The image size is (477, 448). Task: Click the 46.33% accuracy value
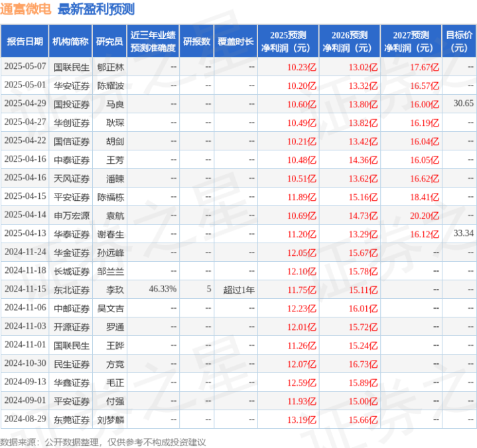pos(163,289)
